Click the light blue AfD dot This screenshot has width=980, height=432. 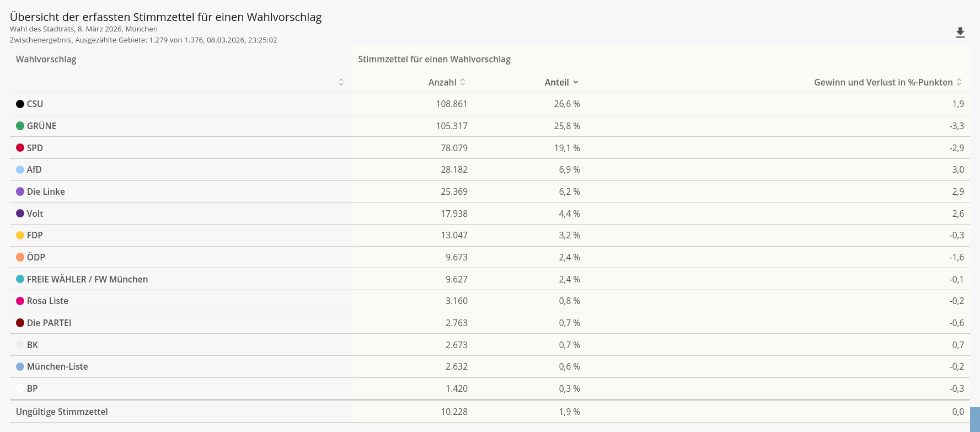pyautogui.click(x=20, y=169)
